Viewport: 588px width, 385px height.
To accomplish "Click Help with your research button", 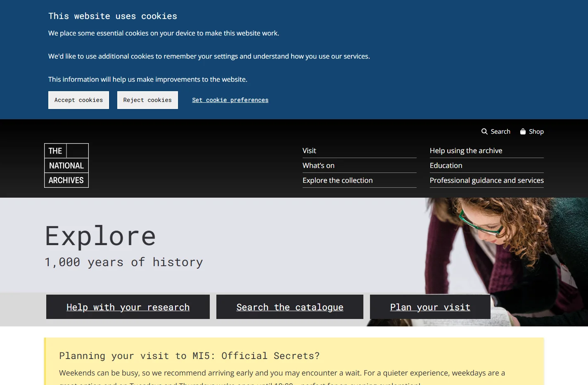I will coord(128,307).
